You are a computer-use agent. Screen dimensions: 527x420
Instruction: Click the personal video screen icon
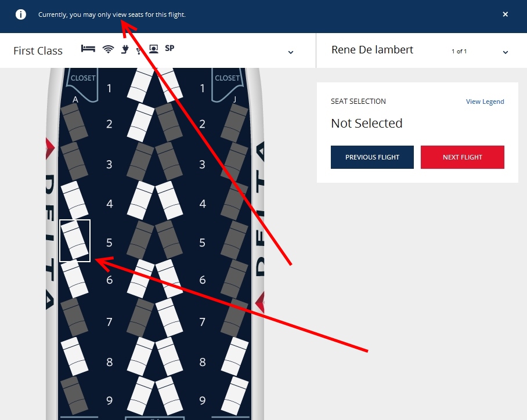coord(154,49)
